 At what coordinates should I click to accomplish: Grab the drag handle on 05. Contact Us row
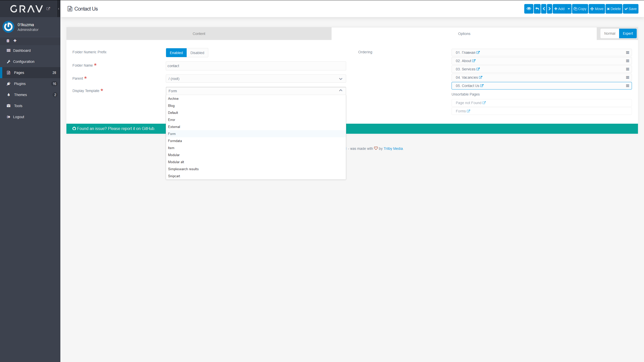coord(627,86)
